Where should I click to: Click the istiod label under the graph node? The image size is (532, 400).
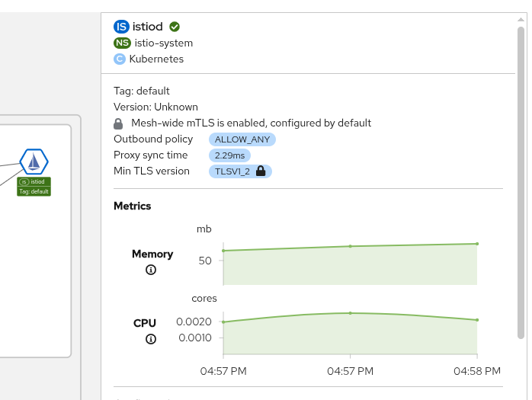coord(34,182)
